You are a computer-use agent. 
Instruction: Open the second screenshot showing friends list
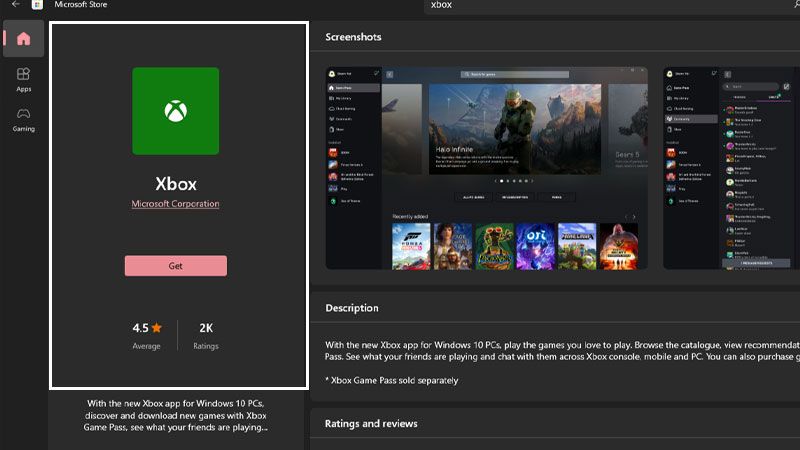click(731, 168)
